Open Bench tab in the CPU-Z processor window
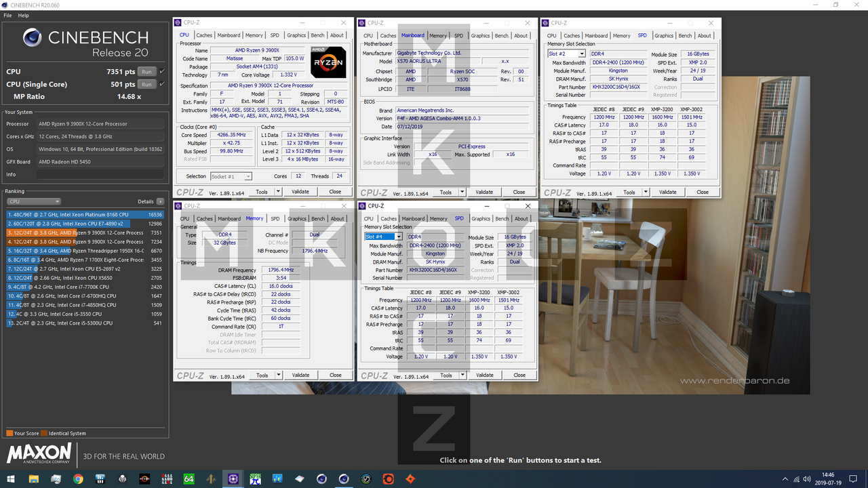868x488 pixels. pyautogui.click(x=317, y=35)
